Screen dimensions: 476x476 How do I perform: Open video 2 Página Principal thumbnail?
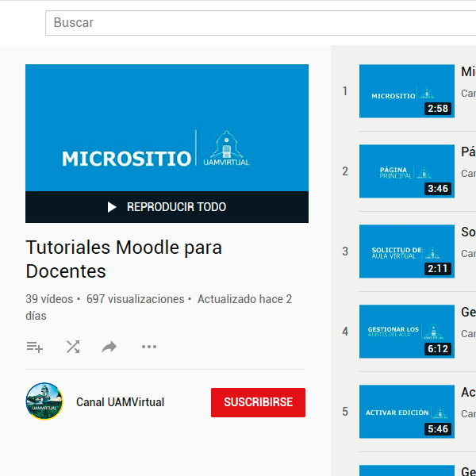pyautogui.click(x=407, y=171)
